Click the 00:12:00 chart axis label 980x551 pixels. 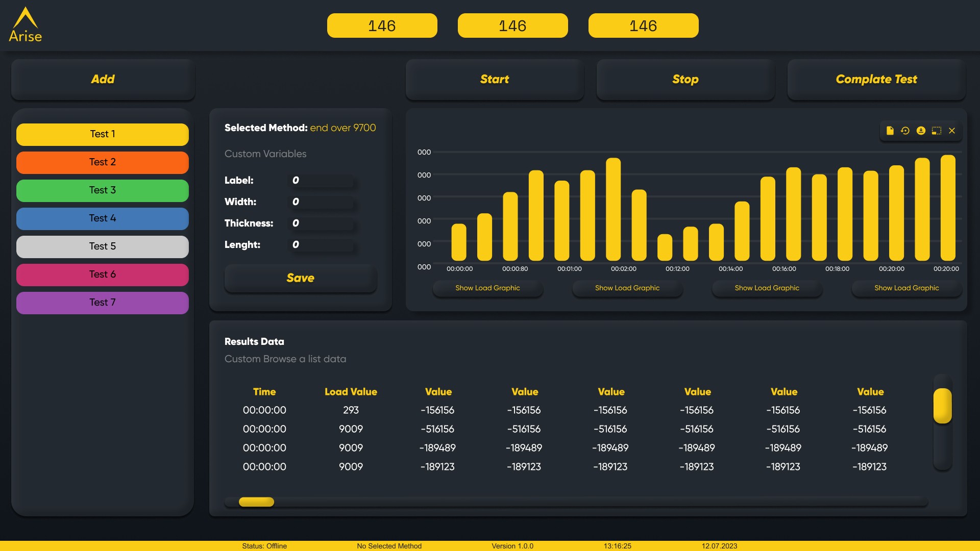click(x=677, y=269)
